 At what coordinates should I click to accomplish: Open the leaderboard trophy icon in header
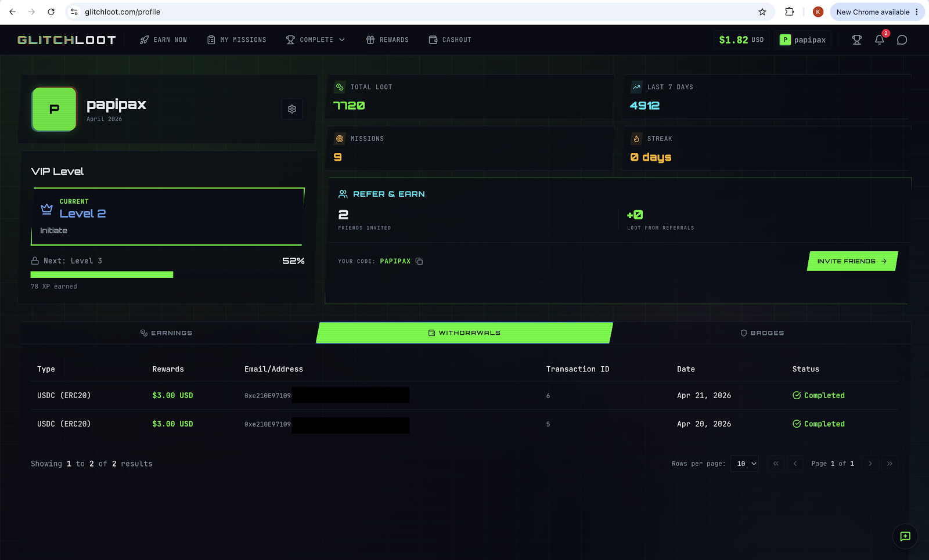pyautogui.click(x=857, y=40)
